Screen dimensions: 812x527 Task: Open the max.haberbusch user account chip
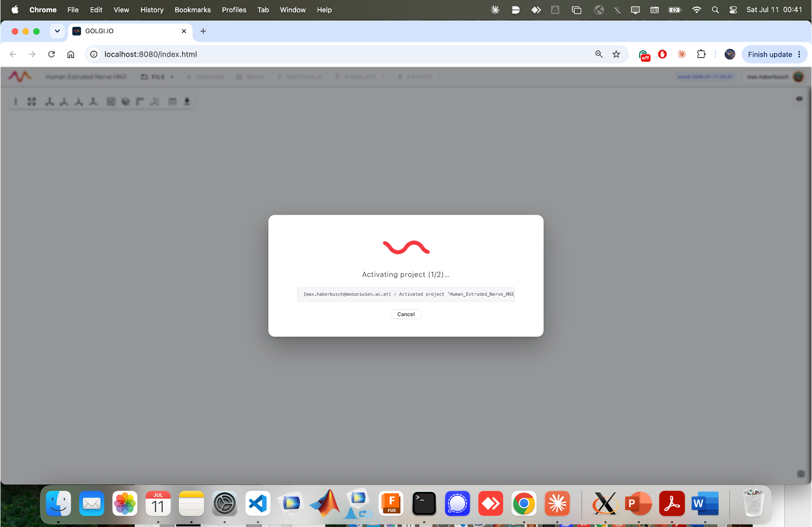774,77
